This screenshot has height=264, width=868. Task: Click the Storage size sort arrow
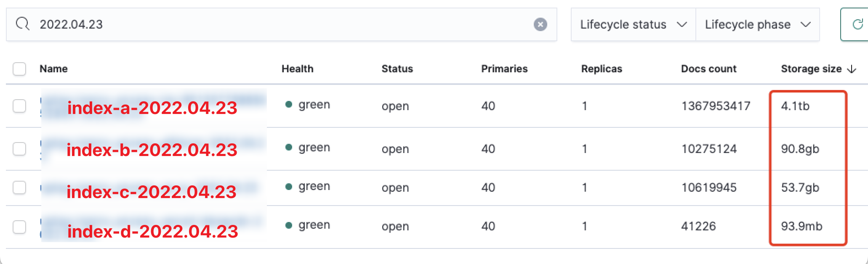(852, 69)
